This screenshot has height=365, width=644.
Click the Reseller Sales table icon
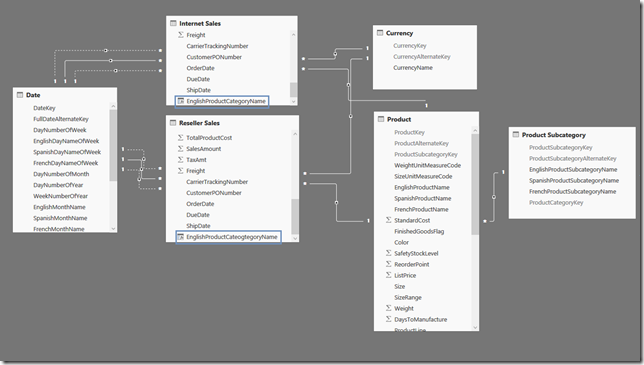click(173, 123)
